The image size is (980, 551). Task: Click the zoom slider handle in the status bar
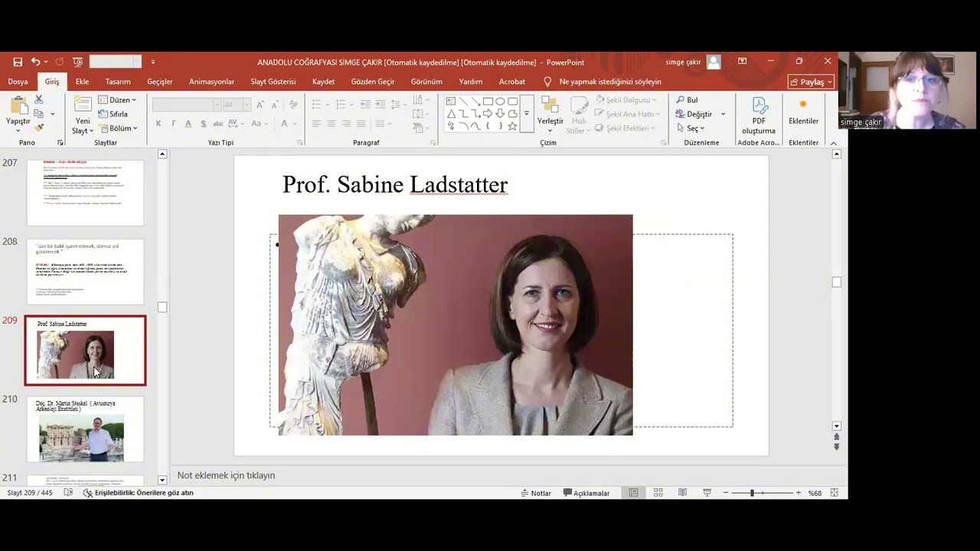click(752, 493)
